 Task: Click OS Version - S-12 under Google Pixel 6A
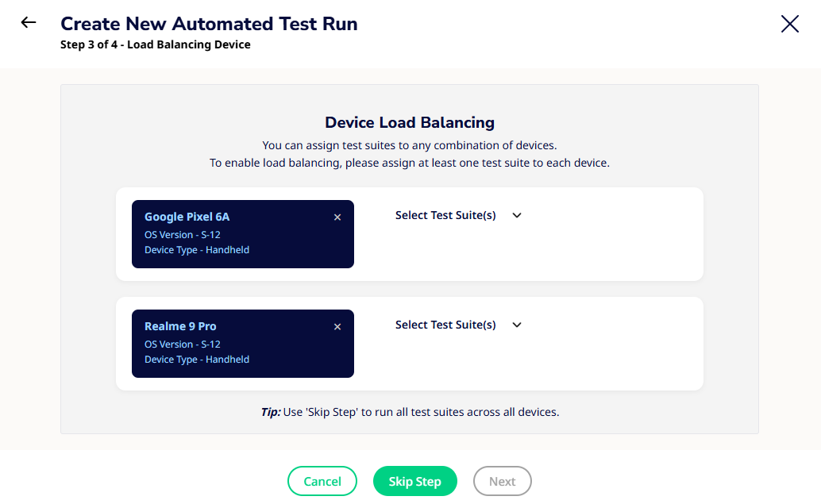point(182,234)
